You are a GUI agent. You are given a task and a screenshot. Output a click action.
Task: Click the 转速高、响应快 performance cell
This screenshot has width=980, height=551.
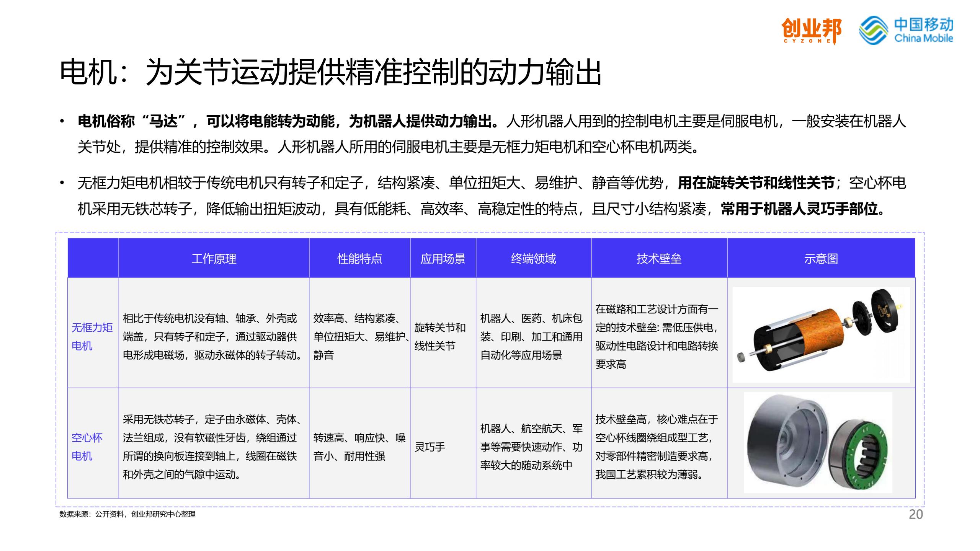point(359,447)
